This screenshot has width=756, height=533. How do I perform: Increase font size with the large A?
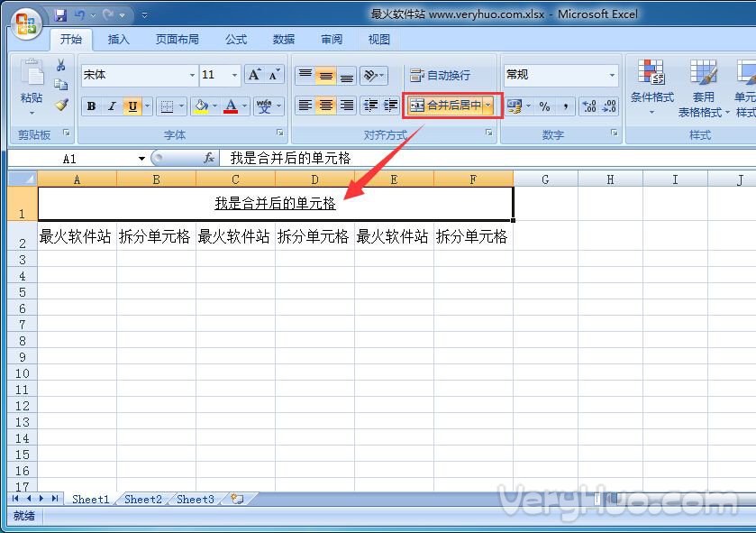point(254,75)
